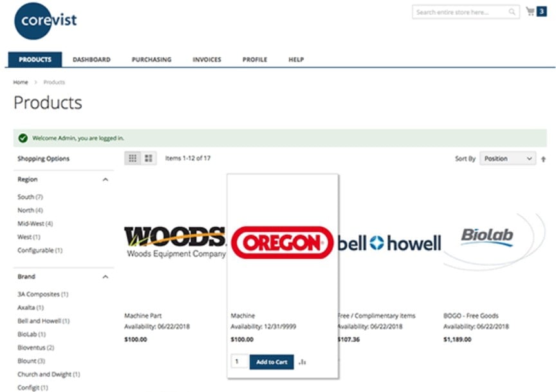Image resolution: width=556 pixels, height=392 pixels.
Task: Filter by Church and Dwight brand
Action: pyautogui.click(x=48, y=374)
